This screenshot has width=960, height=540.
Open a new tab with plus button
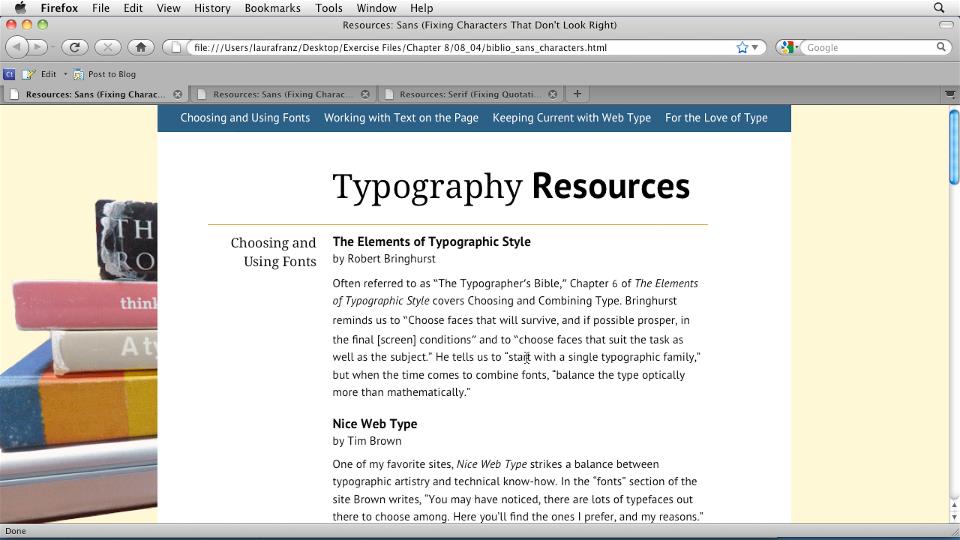pos(577,94)
